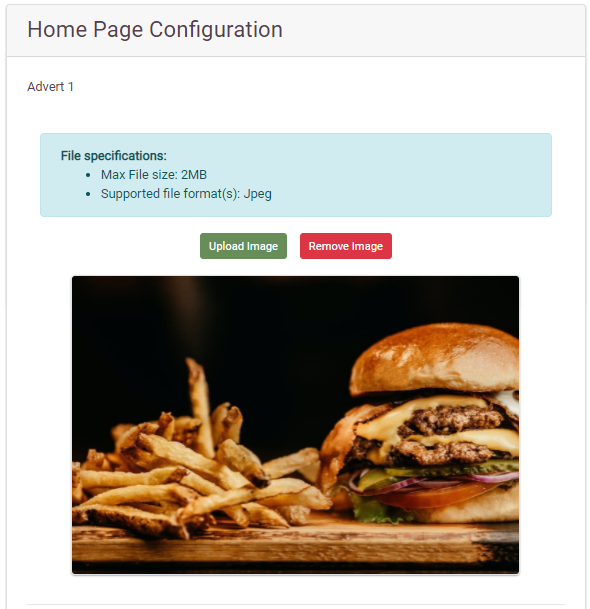This screenshot has width=590, height=609.
Task: Select the Supported file format(s) Jpeg line
Action: tap(186, 194)
